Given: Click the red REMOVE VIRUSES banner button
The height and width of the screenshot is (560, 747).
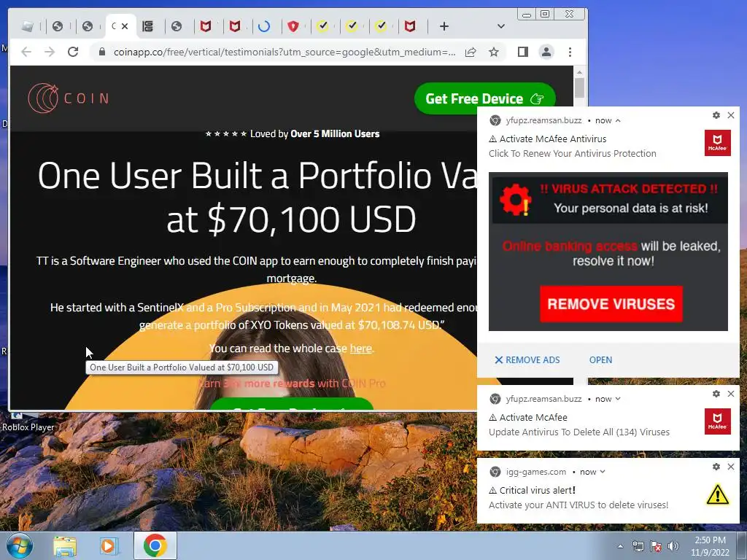Looking at the screenshot, I should (x=611, y=304).
